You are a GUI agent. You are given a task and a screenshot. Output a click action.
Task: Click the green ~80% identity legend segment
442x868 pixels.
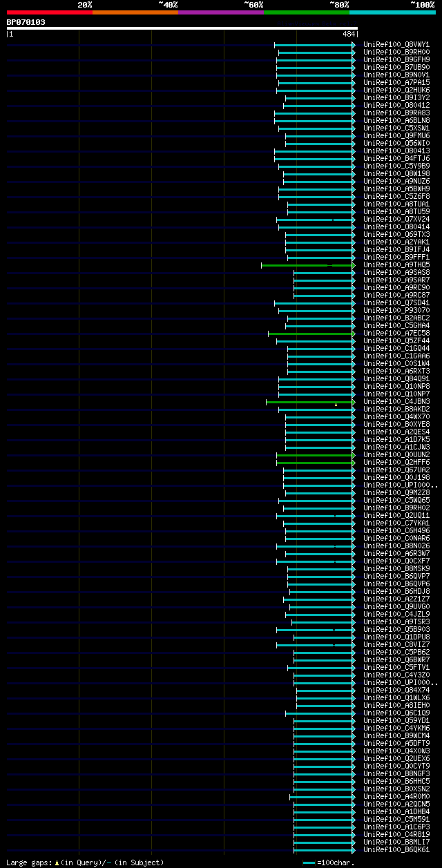coord(307,12)
